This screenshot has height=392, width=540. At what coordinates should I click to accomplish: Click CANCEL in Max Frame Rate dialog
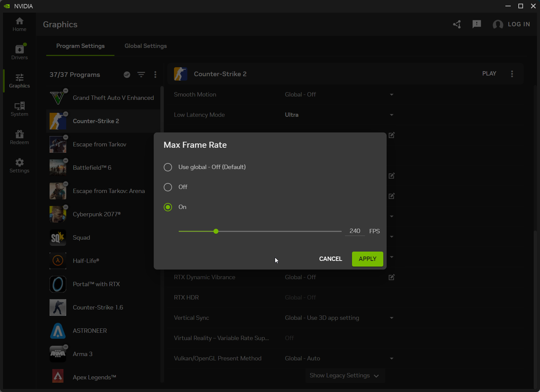[330, 259]
